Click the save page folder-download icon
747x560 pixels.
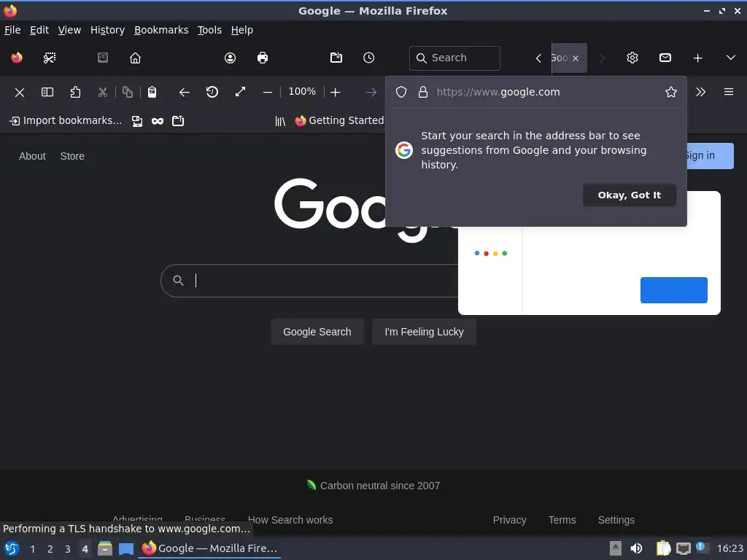pyautogui.click(x=336, y=58)
